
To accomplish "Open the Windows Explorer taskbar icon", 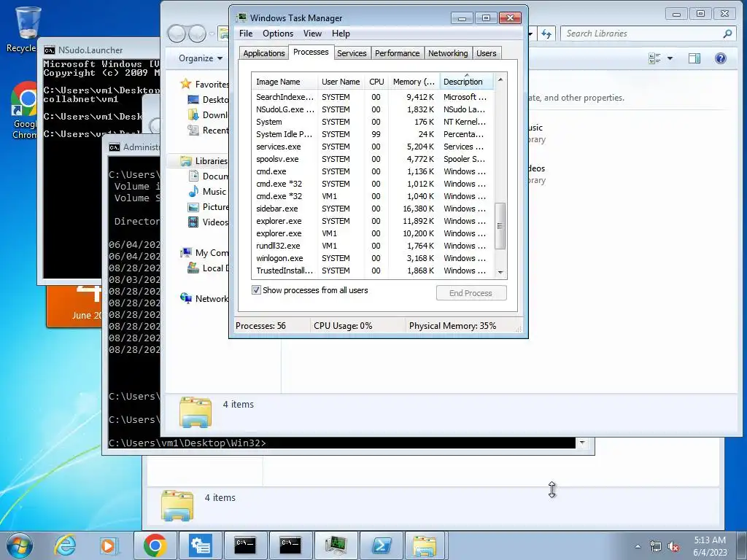I will pos(425,545).
